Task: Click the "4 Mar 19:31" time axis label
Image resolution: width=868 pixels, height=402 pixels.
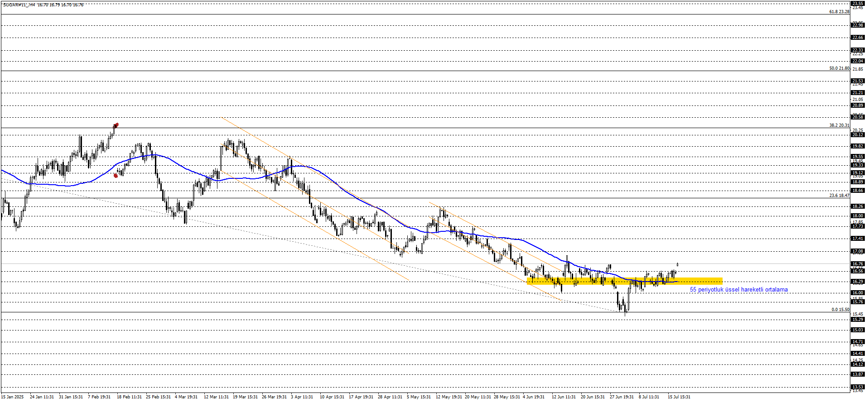Action: click(x=186, y=397)
